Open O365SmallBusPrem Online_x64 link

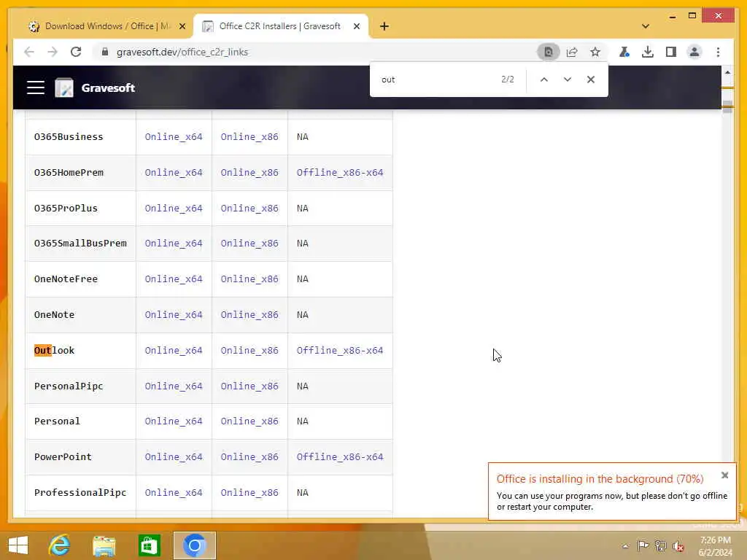(174, 244)
